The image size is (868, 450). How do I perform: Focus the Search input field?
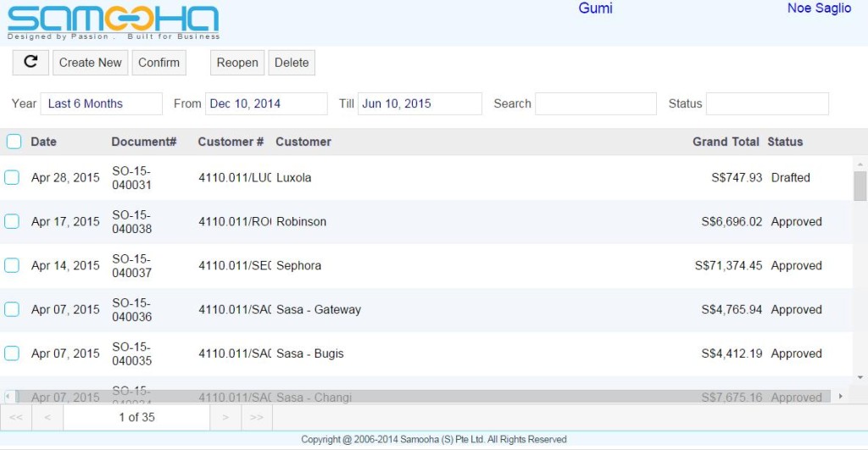(x=596, y=103)
